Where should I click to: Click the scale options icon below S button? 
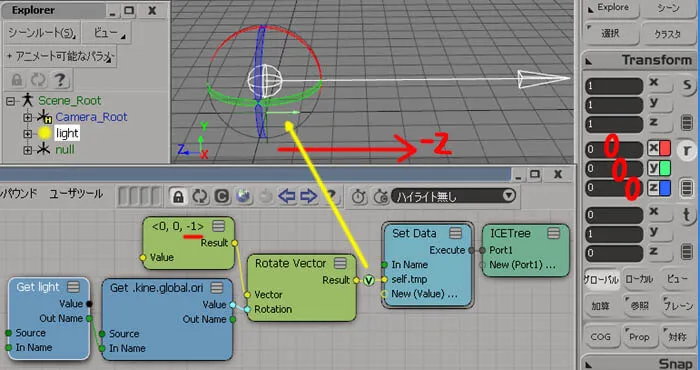[x=687, y=123]
